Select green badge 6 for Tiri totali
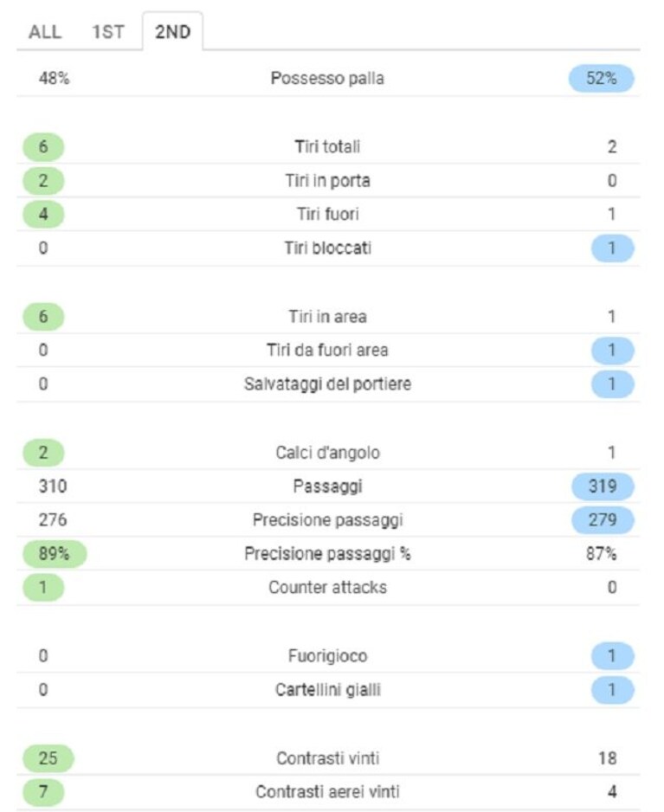The image size is (664, 812). tap(43, 146)
